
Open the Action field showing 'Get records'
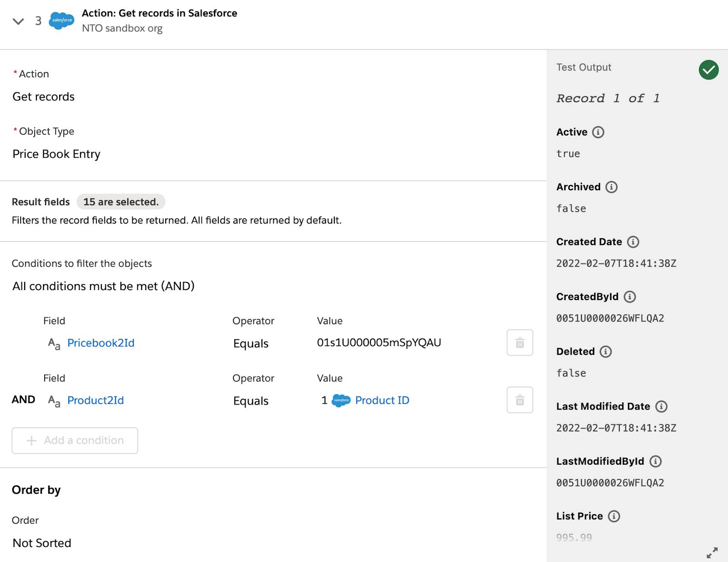click(44, 96)
